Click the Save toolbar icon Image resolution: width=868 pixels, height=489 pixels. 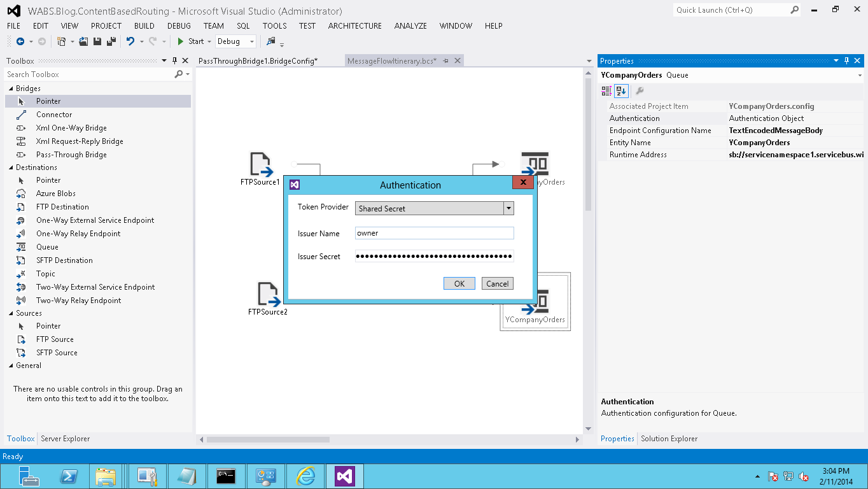[x=97, y=41]
